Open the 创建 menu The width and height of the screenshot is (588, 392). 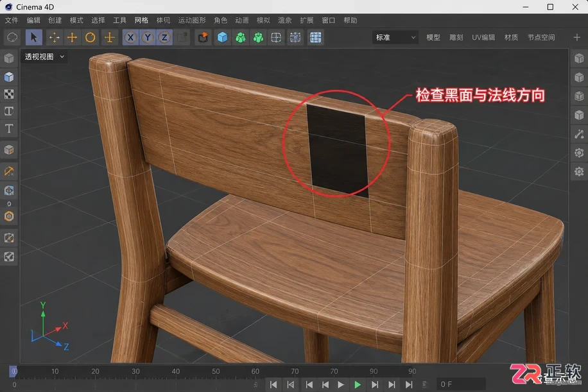(55, 21)
